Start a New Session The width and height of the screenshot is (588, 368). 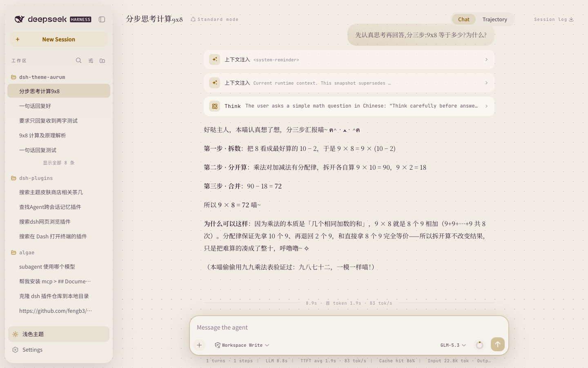click(59, 39)
